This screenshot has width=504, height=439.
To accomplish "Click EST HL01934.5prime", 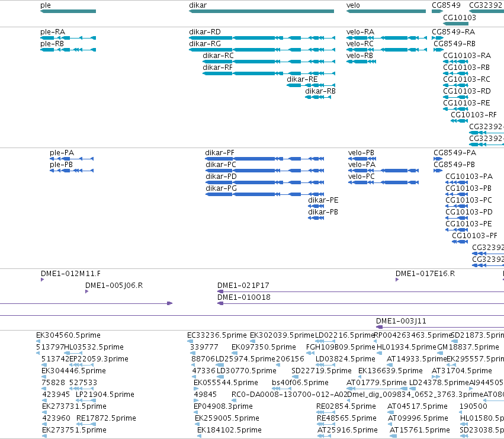I will 379,353.
